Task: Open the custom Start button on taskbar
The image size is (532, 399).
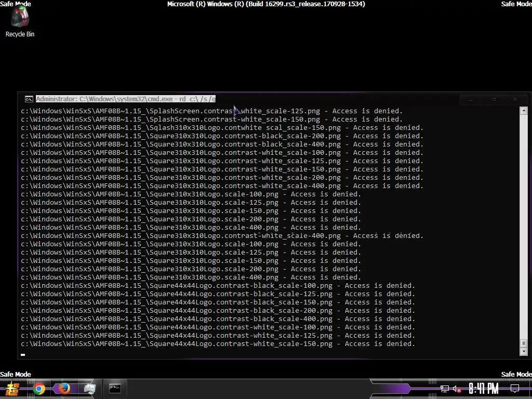Action: pos(12,389)
